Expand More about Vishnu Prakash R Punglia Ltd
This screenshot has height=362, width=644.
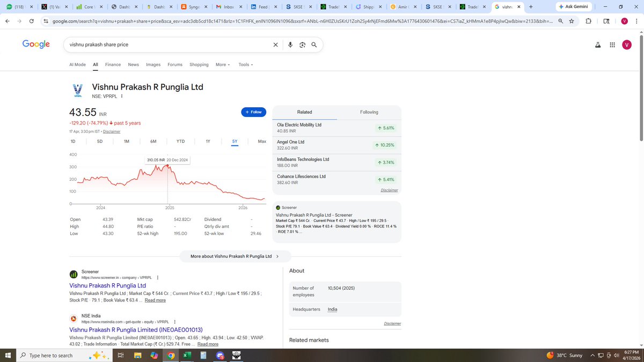pos(235,256)
